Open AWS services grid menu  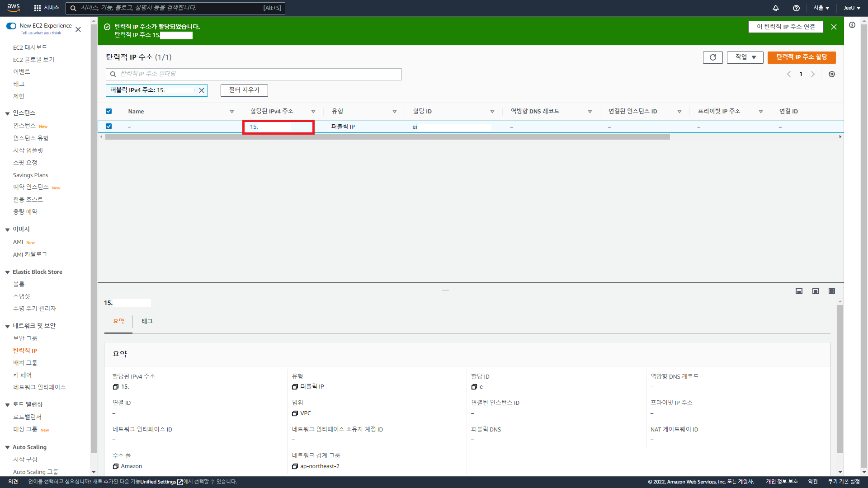click(38, 8)
